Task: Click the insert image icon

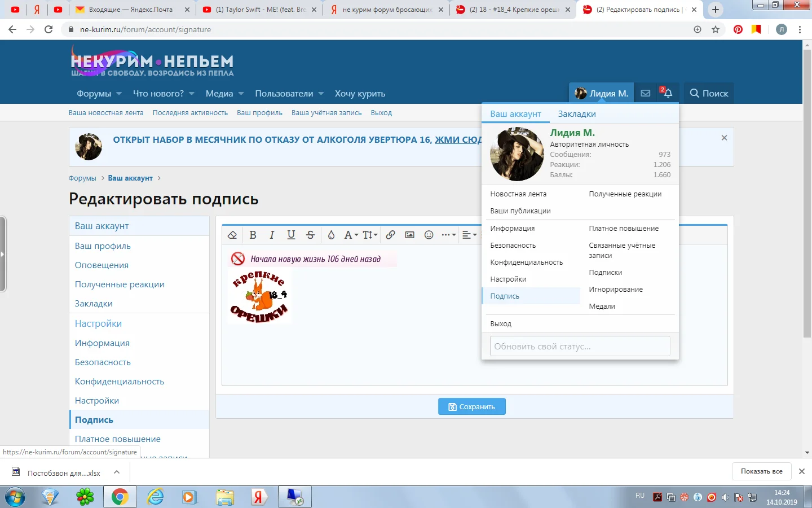Action: click(409, 235)
